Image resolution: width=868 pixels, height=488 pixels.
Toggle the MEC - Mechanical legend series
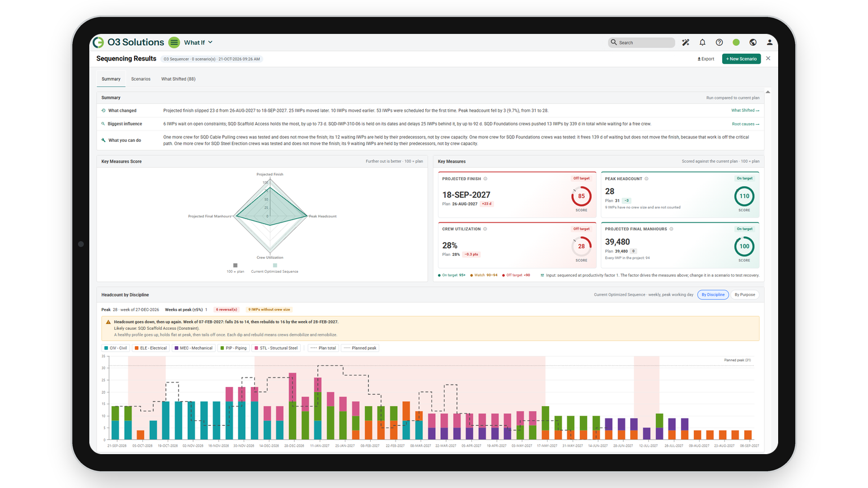194,348
